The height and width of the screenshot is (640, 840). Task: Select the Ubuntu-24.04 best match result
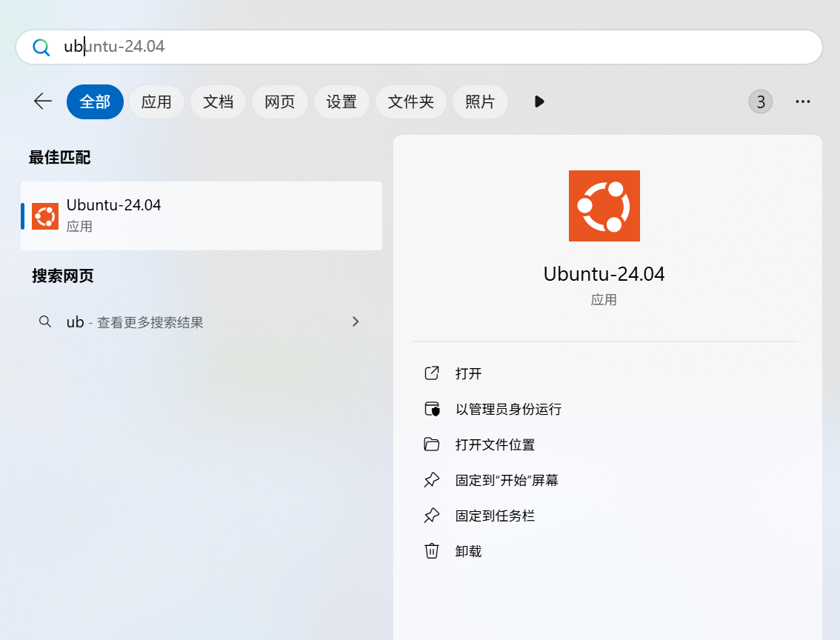click(x=201, y=216)
